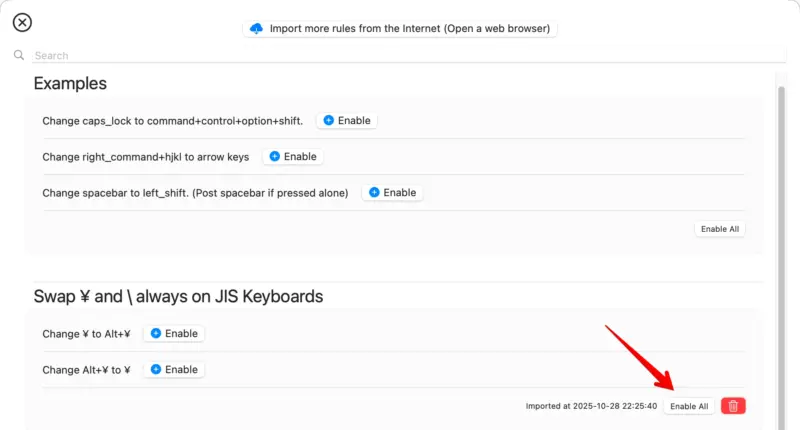The width and height of the screenshot is (800, 430).
Task: Click the Examples section heading
Action: click(x=70, y=84)
